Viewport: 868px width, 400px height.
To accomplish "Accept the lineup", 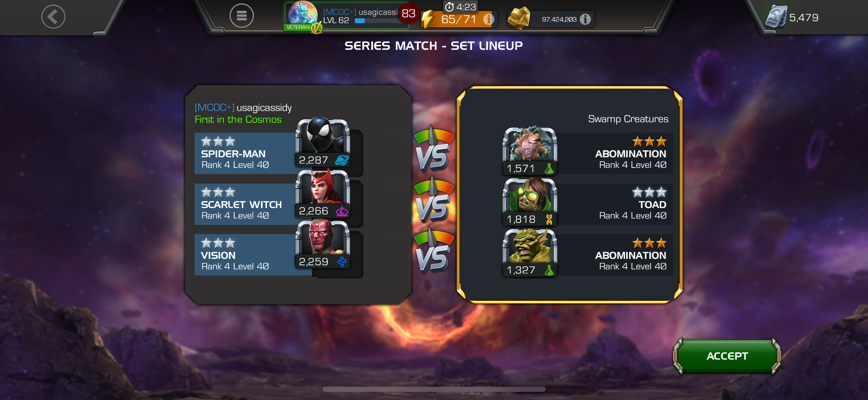I will 727,356.
